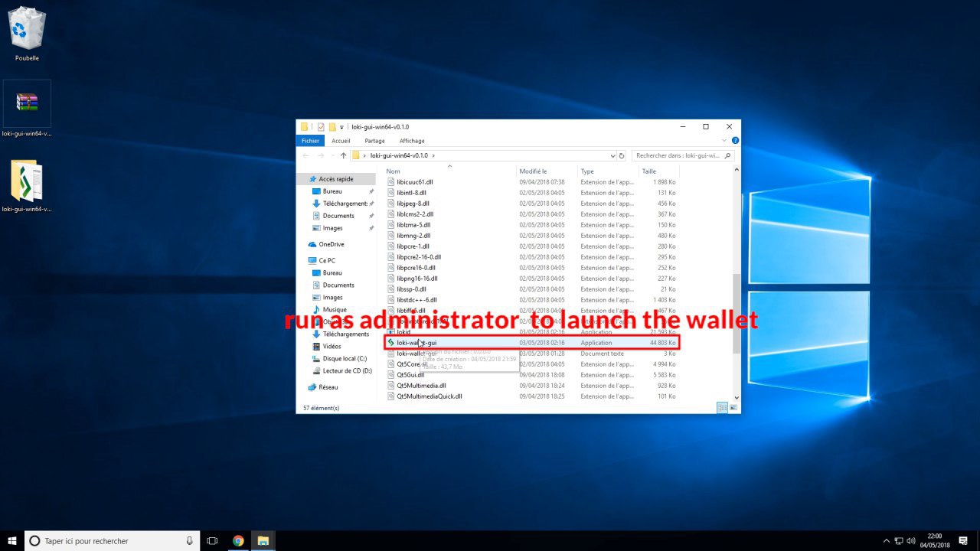Click the New folder icon in the title bar toolbar
The height and width of the screenshot is (551, 980).
point(332,127)
